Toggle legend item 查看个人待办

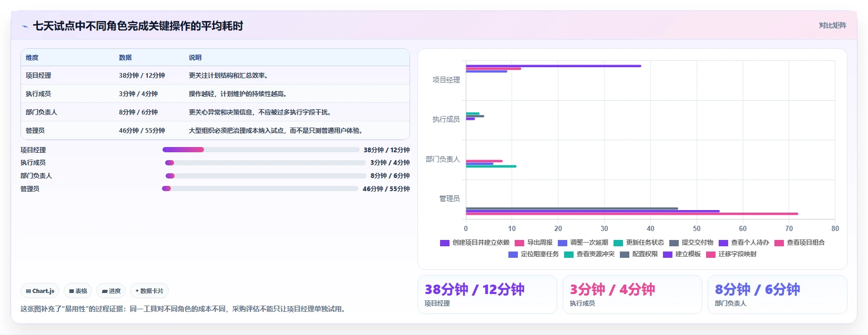(744, 243)
